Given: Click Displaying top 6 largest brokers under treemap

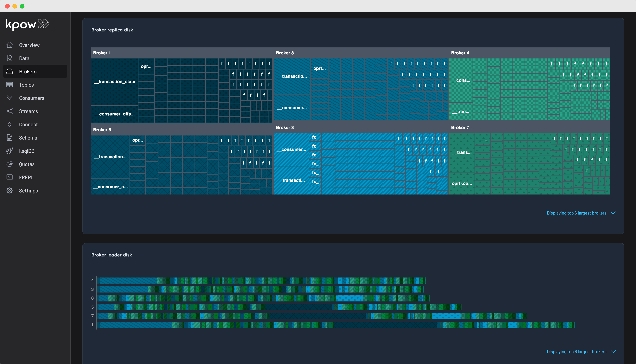Looking at the screenshot, I should (576, 213).
